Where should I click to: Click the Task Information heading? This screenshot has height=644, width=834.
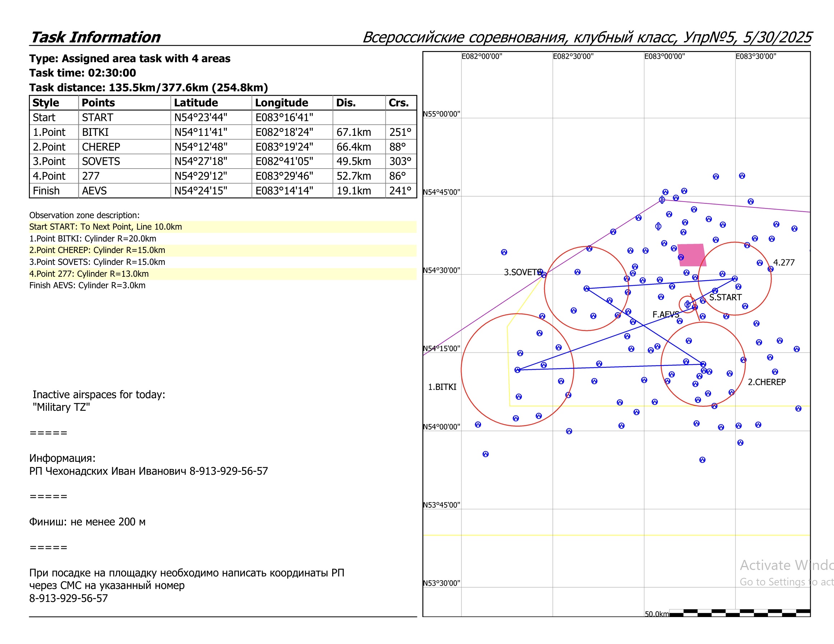(96, 37)
